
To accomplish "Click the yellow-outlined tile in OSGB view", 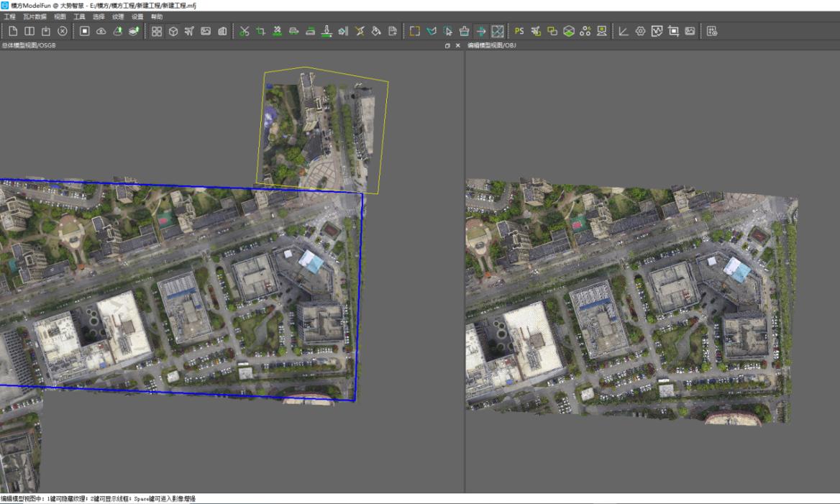I will tap(322, 130).
